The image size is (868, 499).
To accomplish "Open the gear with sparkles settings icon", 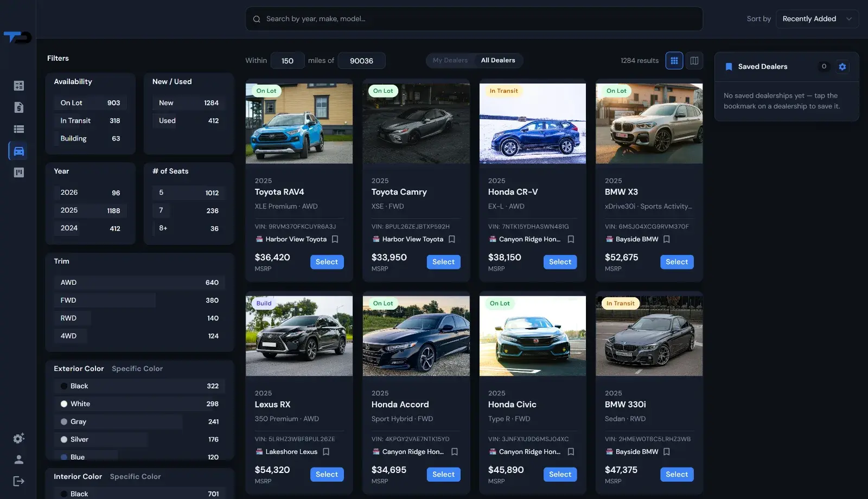I will pyautogui.click(x=18, y=438).
